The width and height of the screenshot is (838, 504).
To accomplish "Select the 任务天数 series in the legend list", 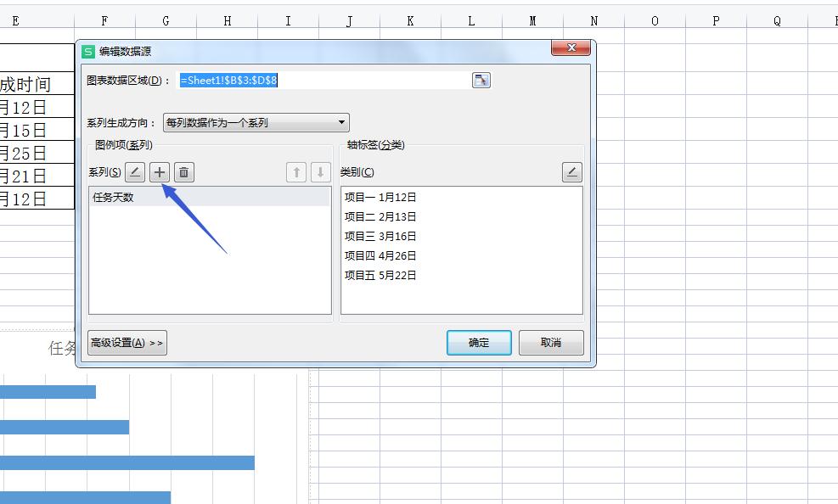I will point(114,196).
